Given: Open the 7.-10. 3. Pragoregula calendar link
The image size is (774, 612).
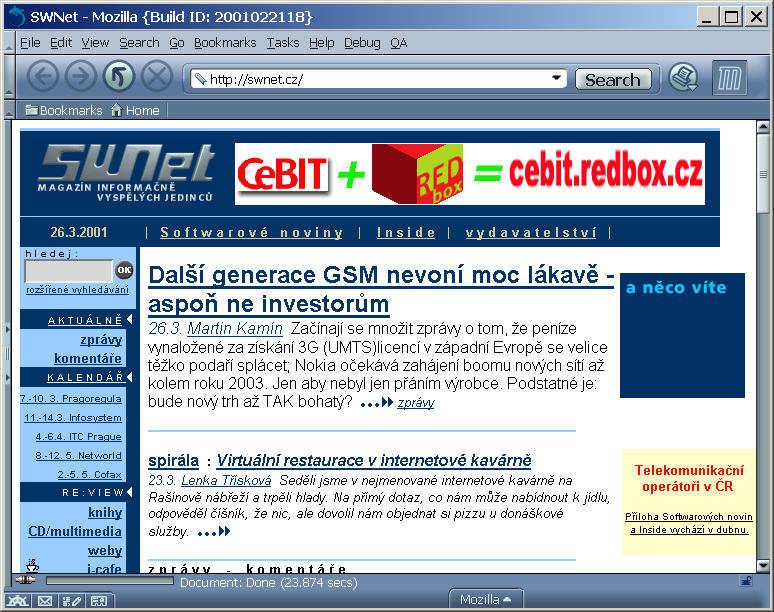Looking at the screenshot, I should point(71,398).
